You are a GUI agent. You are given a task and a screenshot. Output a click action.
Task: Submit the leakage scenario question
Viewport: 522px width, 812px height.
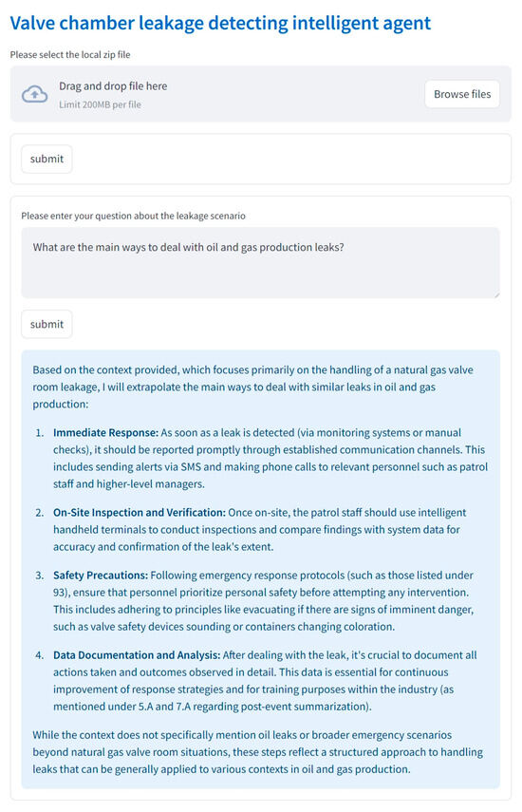(47, 324)
